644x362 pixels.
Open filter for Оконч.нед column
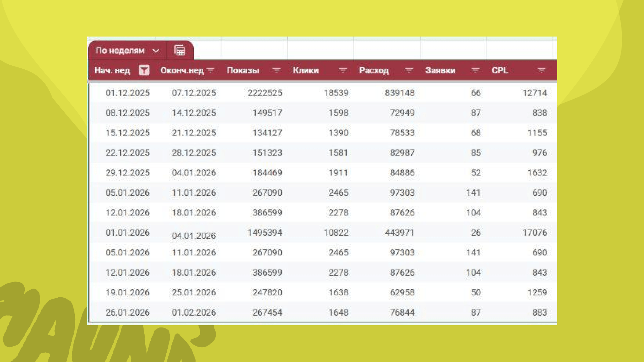coord(211,70)
